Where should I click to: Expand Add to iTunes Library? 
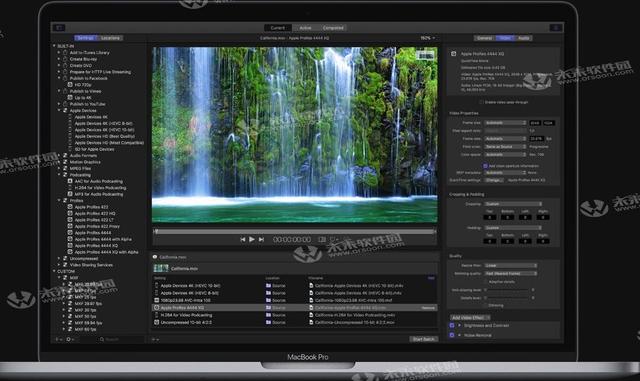click(x=59, y=53)
